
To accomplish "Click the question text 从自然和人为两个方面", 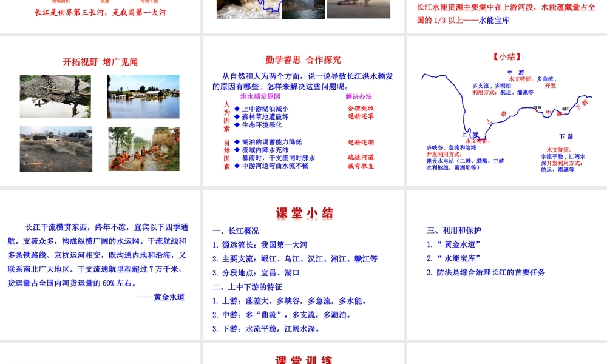I will pos(303,81).
